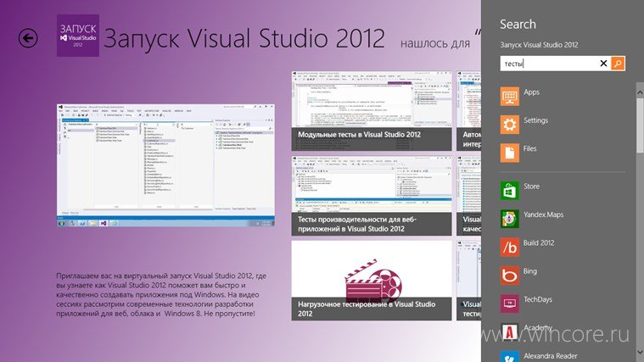644x362 pixels.
Task: Clear the search text with the X
Action: tap(603, 64)
